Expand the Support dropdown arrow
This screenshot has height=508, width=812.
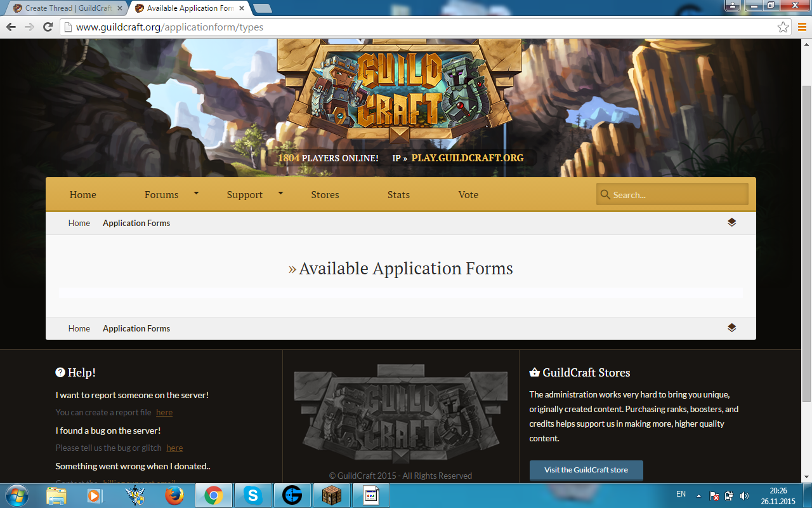click(x=280, y=192)
